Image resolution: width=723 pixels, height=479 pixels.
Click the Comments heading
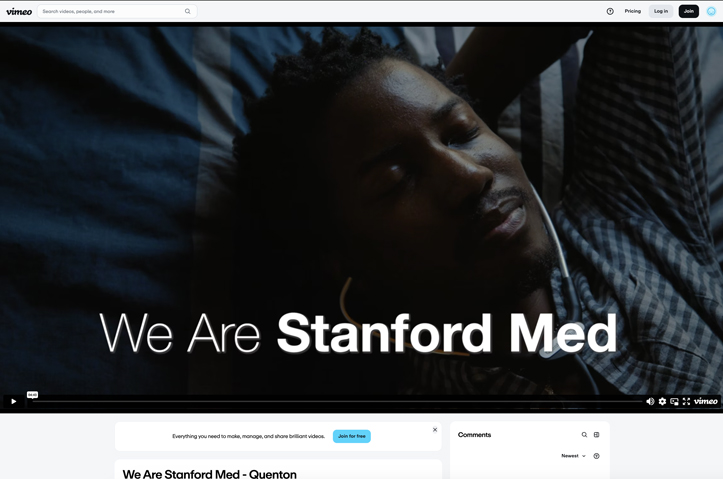[x=474, y=435]
